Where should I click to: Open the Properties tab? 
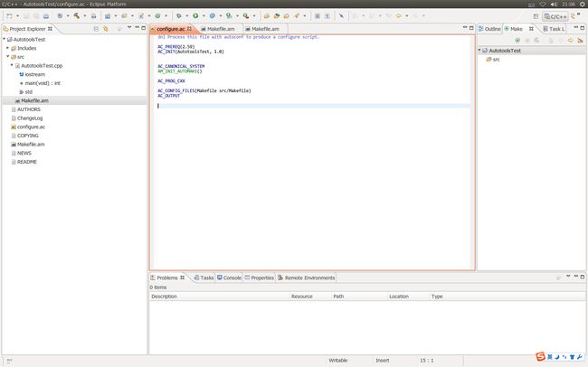pos(260,278)
